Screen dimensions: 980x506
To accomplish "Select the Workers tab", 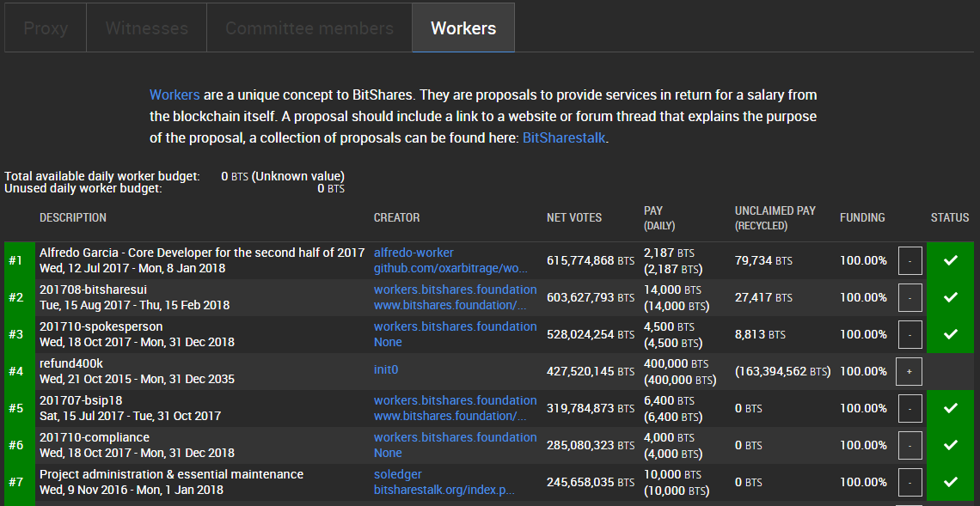I will click(x=463, y=28).
